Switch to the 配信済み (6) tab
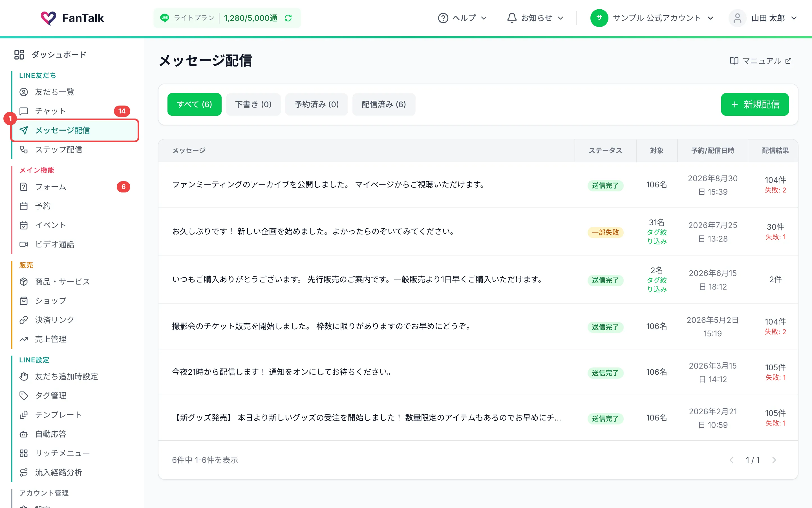The image size is (812, 508). (x=384, y=104)
